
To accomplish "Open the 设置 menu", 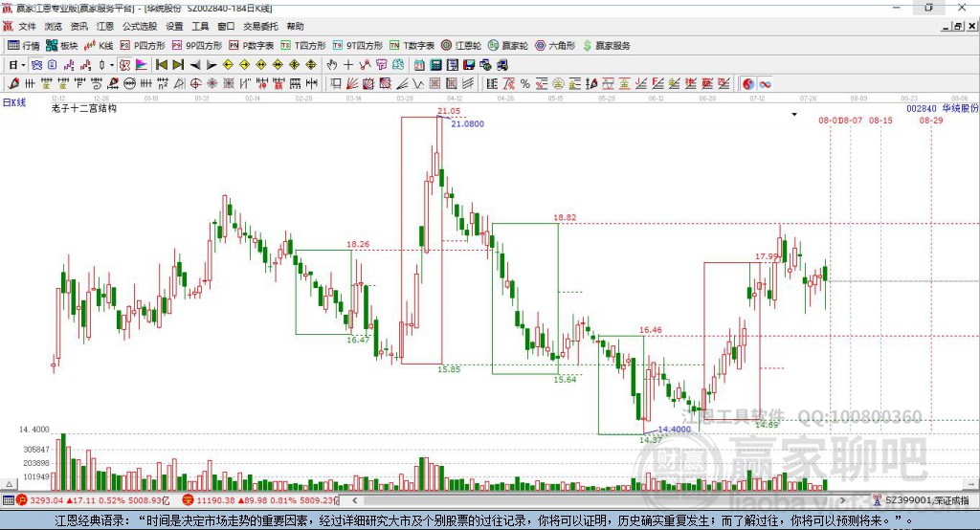I will (174, 26).
